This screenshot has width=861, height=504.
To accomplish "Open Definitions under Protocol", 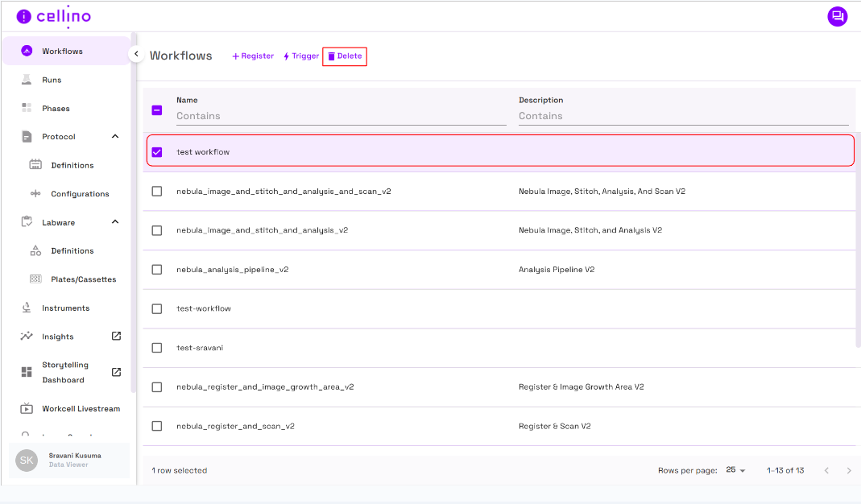I will pyautogui.click(x=72, y=166).
